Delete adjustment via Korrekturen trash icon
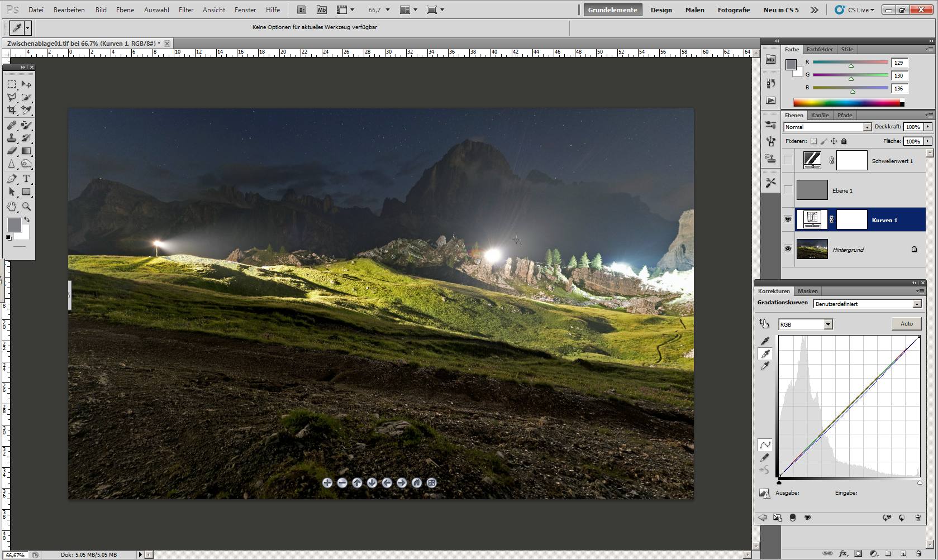 click(x=918, y=518)
